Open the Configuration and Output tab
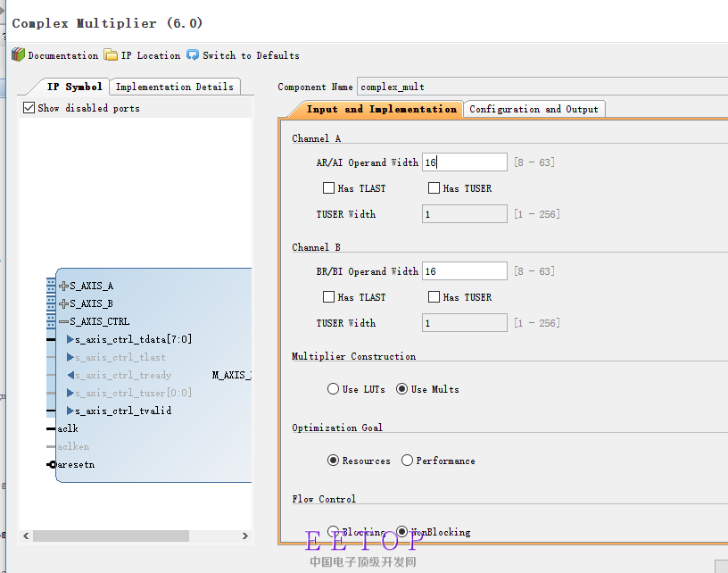 click(534, 109)
